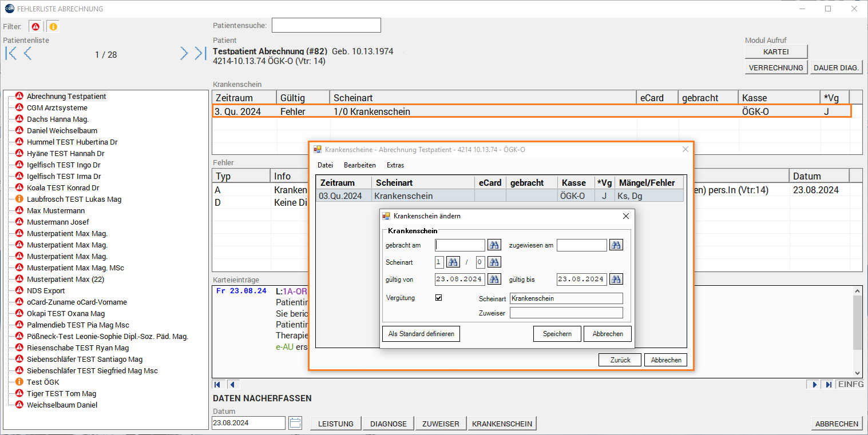Toggle the red error filter icon
868x435 pixels.
(x=35, y=27)
